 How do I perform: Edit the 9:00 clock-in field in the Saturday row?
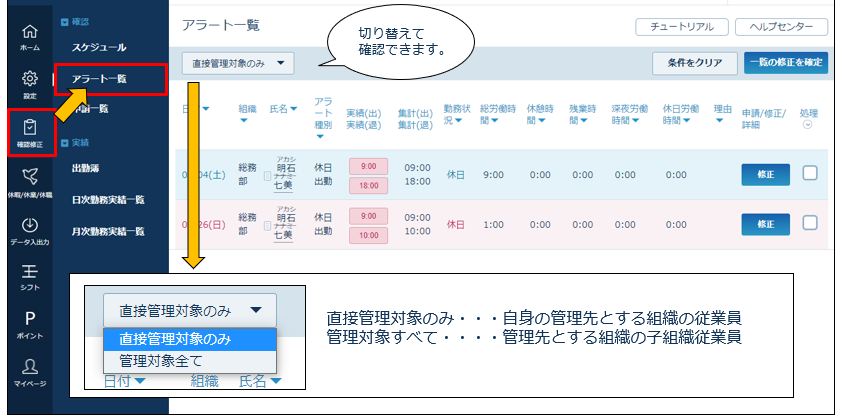point(368,167)
